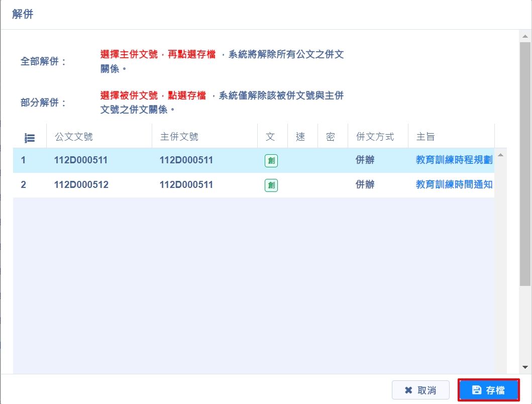This screenshot has height=404, width=532.
Task: Click the list-number icon in table header
Action: click(x=30, y=137)
